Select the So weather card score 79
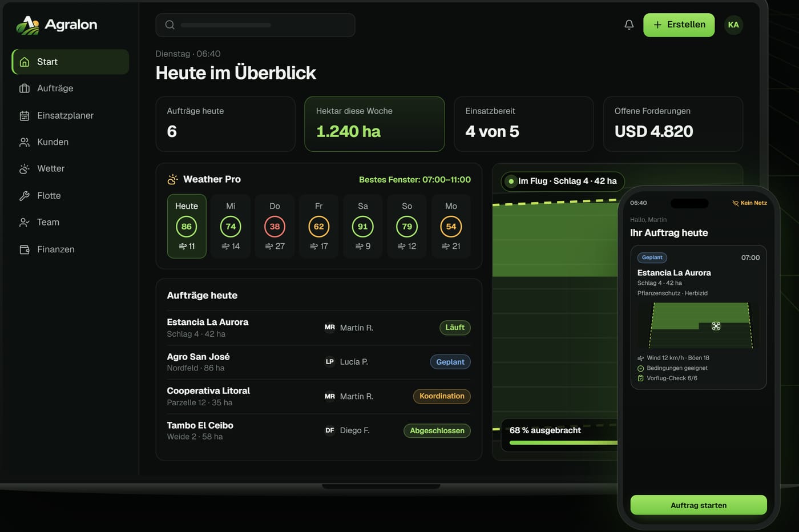The height and width of the screenshot is (532, 799). click(407, 226)
